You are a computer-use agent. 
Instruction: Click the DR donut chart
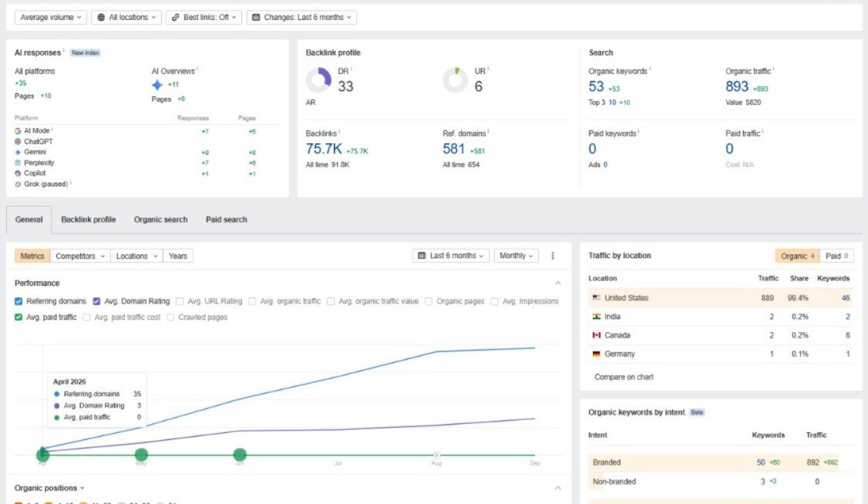coord(318,80)
